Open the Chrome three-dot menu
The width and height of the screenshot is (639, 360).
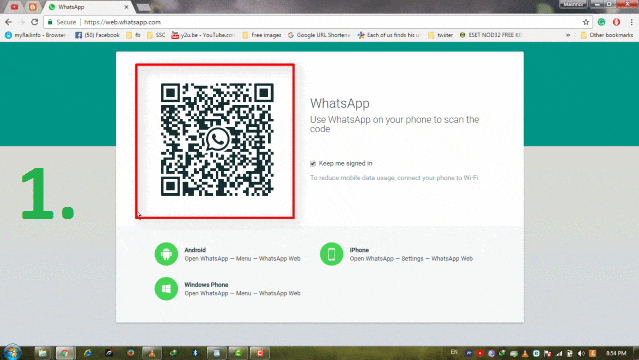point(631,22)
